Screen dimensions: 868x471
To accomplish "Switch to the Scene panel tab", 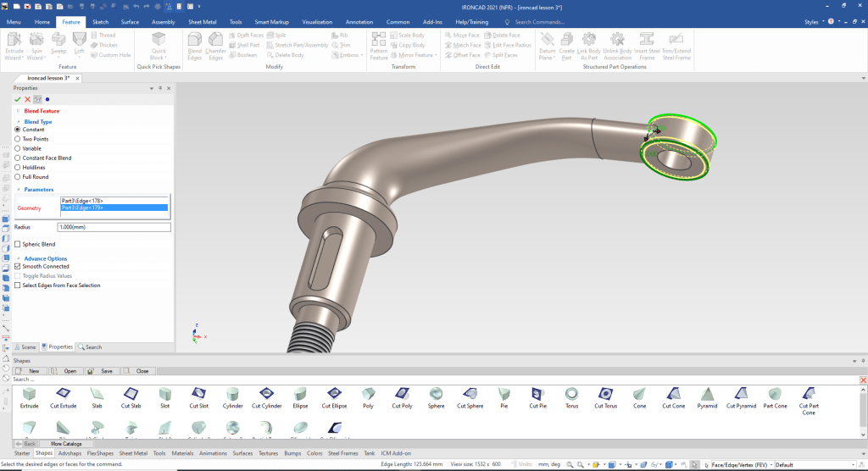I will (25, 346).
